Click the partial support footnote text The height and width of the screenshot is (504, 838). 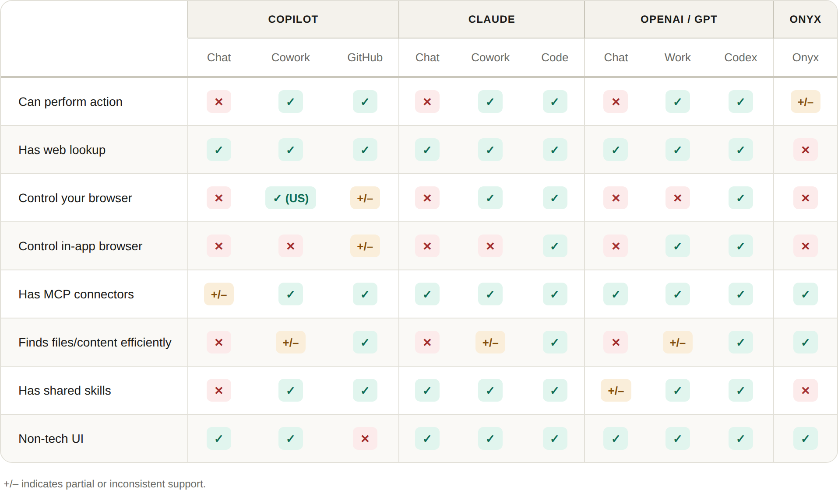[105, 484]
